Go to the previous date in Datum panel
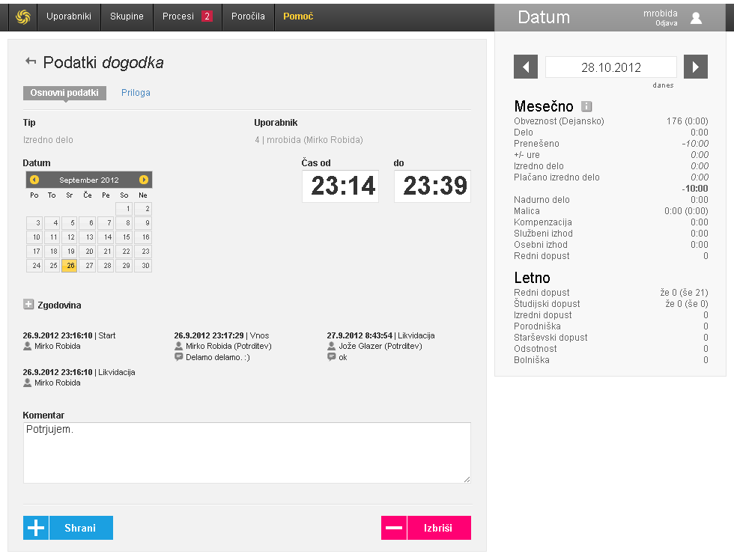This screenshot has width=734, height=560. [526, 67]
